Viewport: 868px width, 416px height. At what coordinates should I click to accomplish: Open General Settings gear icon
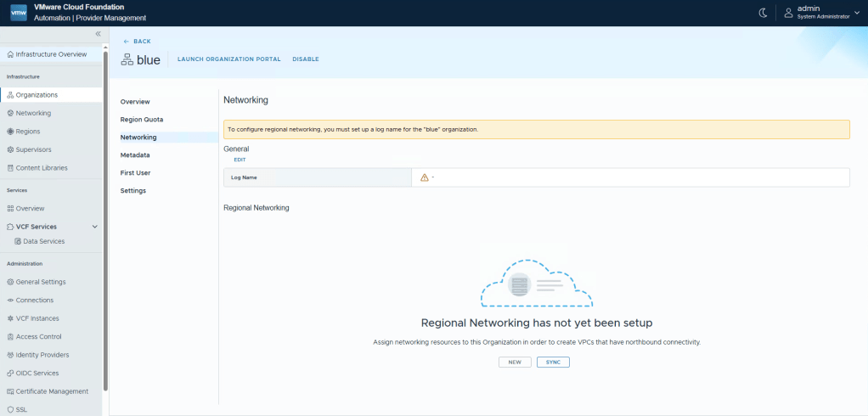(x=10, y=282)
